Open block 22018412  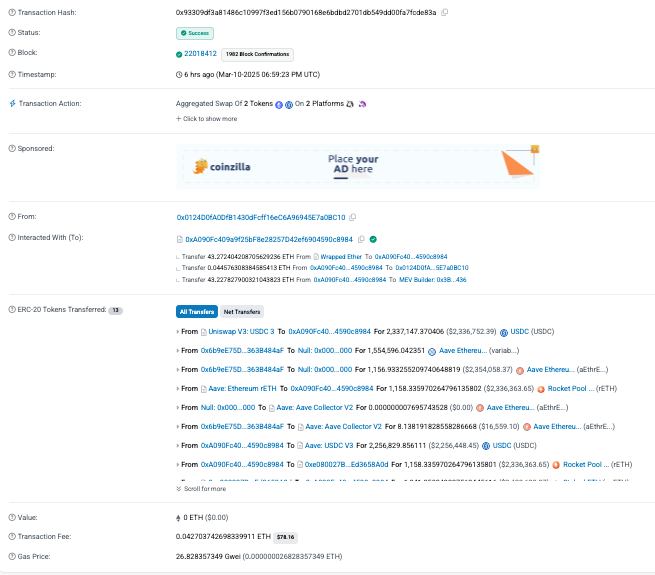pos(201,53)
